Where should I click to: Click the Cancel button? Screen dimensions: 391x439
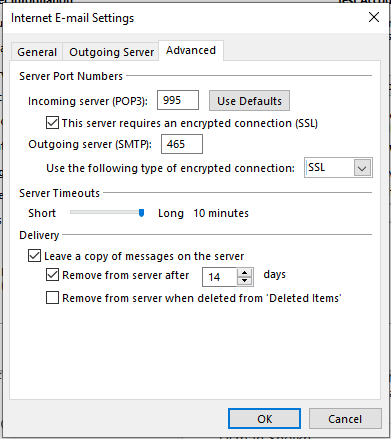click(x=345, y=419)
